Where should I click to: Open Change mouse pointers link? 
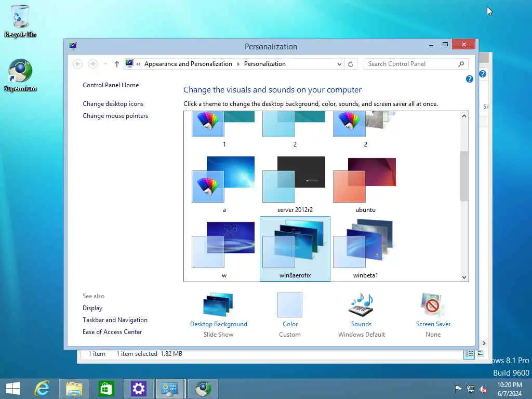pyautogui.click(x=115, y=116)
